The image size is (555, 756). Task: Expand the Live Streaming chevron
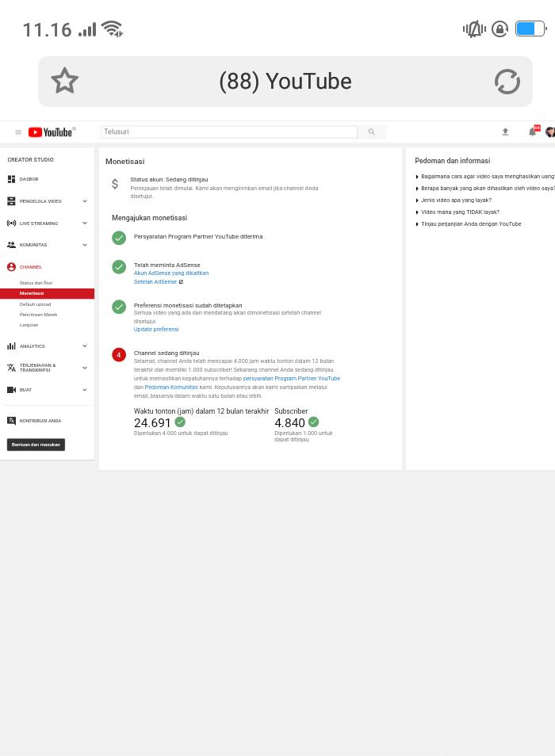[85, 223]
